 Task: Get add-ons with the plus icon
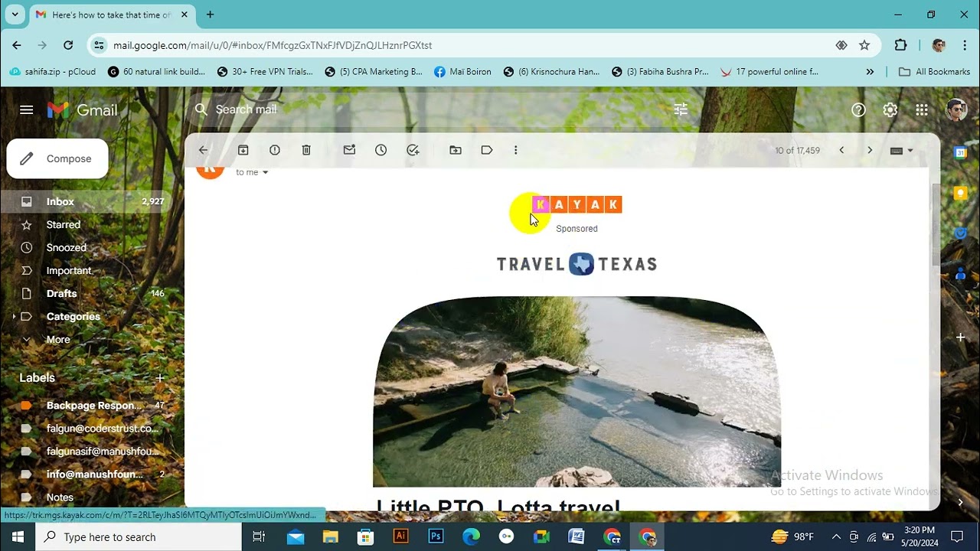960,337
